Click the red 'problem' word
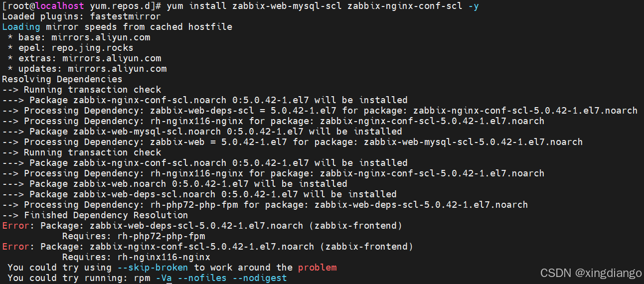This screenshot has width=644, height=284. [x=318, y=268]
